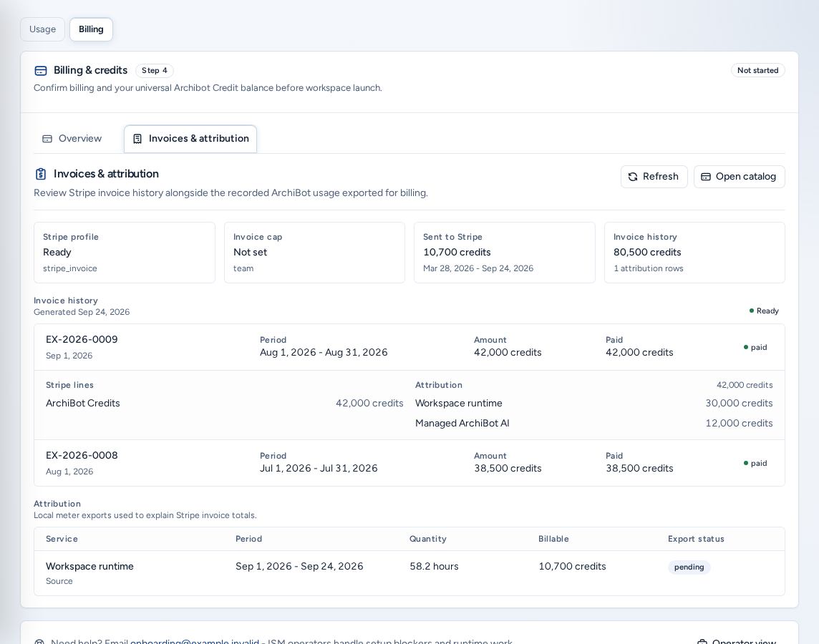Screen dimensions: 819x644
Task: Click the Refresh arrows icon
Action: click(x=633, y=177)
